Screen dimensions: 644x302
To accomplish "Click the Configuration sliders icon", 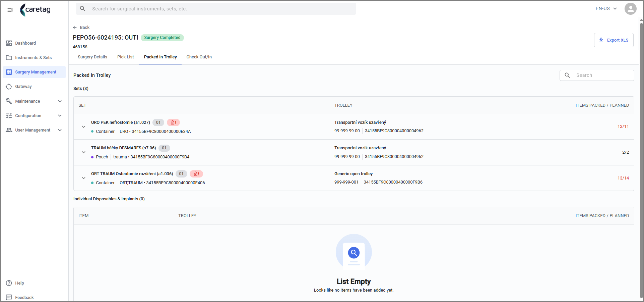I will (x=9, y=116).
